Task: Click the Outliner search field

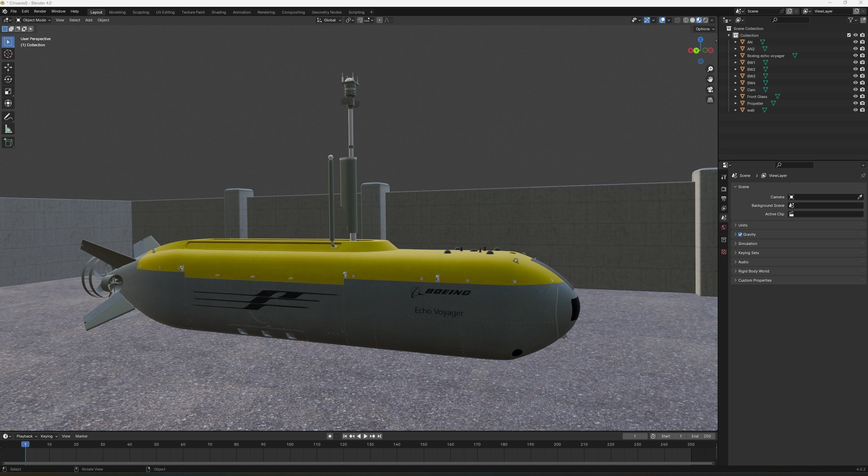Action: (x=790, y=20)
